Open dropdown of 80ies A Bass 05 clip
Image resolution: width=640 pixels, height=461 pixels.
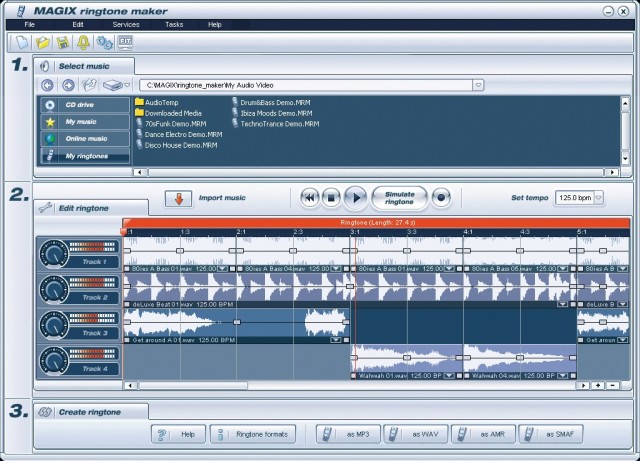pyautogui.click(x=562, y=269)
